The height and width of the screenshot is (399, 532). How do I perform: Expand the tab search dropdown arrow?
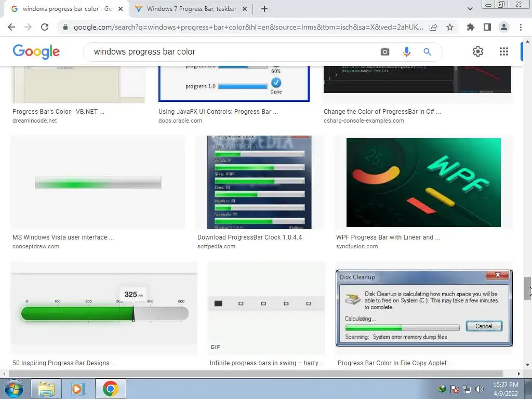pyautogui.click(x=470, y=9)
